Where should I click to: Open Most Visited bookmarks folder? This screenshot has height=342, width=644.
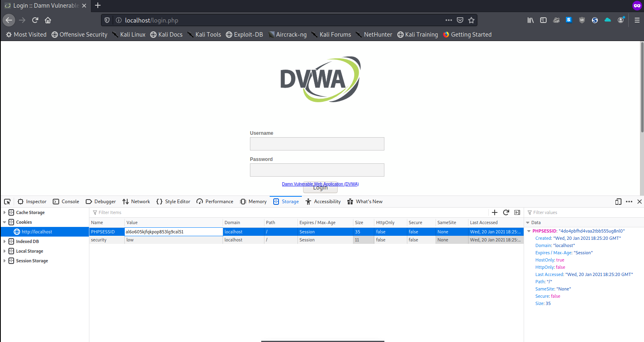click(26, 35)
